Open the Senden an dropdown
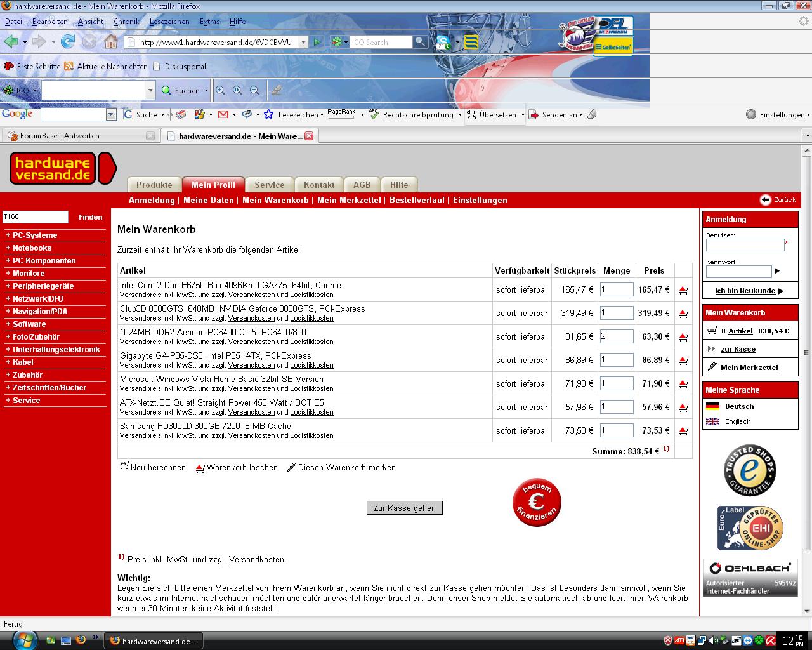Screen dimensions: 812x650 click(580, 115)
